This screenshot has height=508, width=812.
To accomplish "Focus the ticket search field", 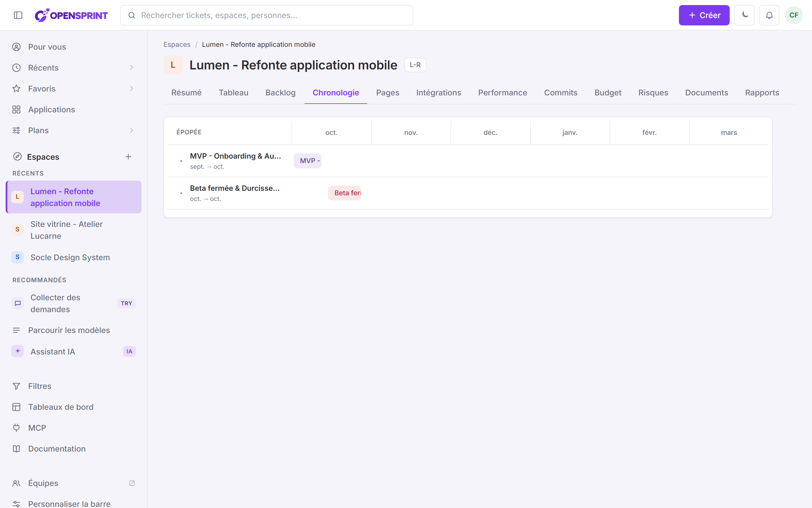I will tap(266, 15).
